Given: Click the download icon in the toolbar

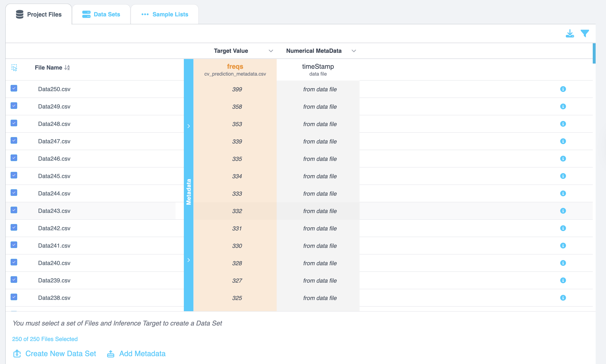Looking at the screenshot, I should tap(570, 33).
